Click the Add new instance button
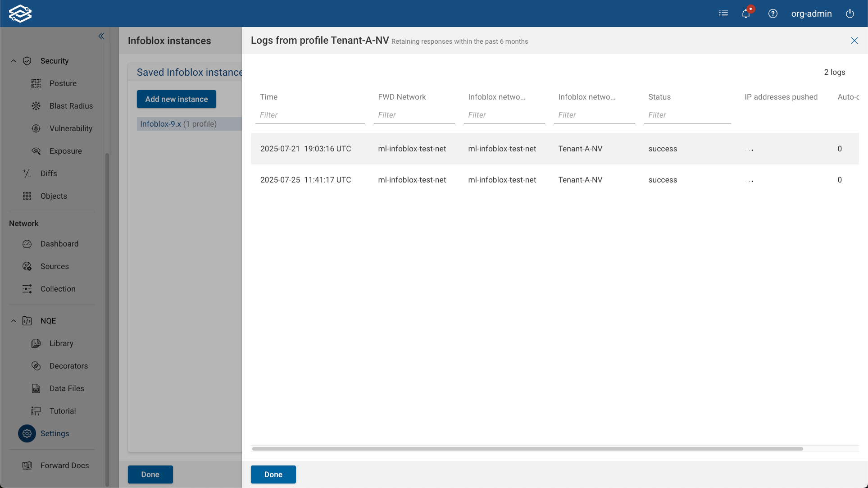The height and width of the screenshot is (488, 868). tap(176, 99)
